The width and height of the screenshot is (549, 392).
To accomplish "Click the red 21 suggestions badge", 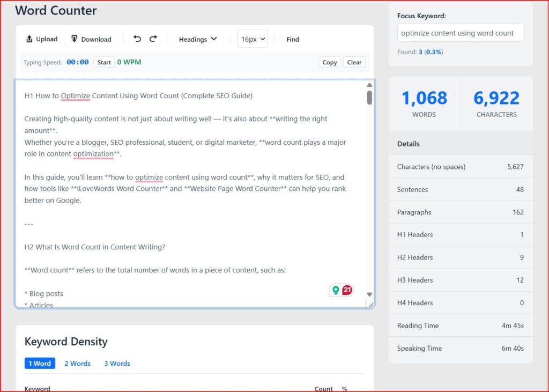I will point(347,290).
